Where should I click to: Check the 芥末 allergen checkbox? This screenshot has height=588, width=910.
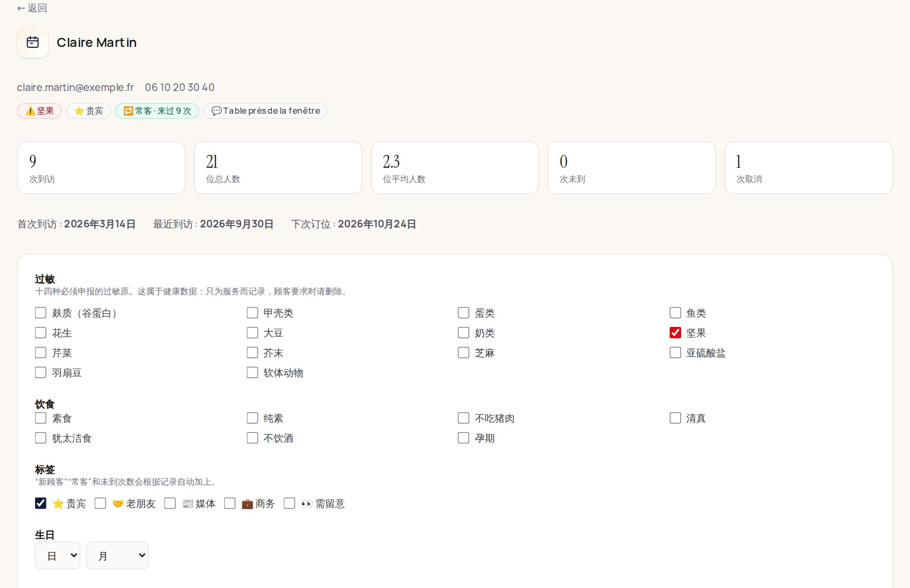[252, 353]
